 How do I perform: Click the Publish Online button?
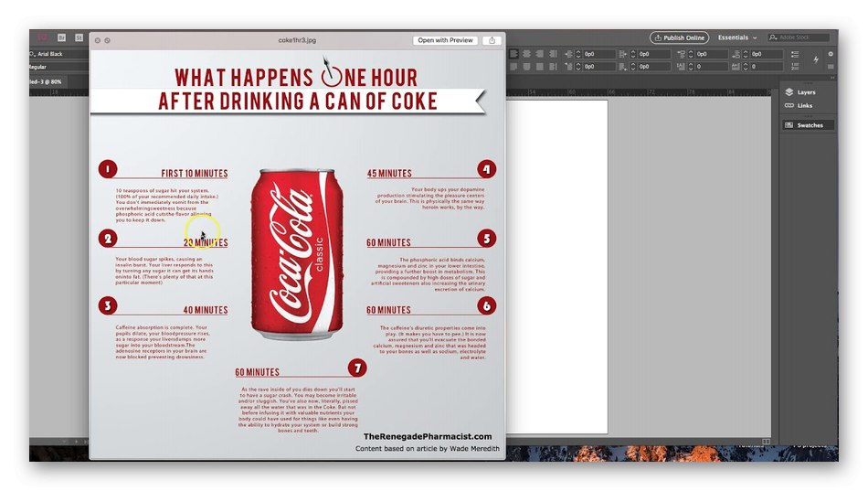679,37
